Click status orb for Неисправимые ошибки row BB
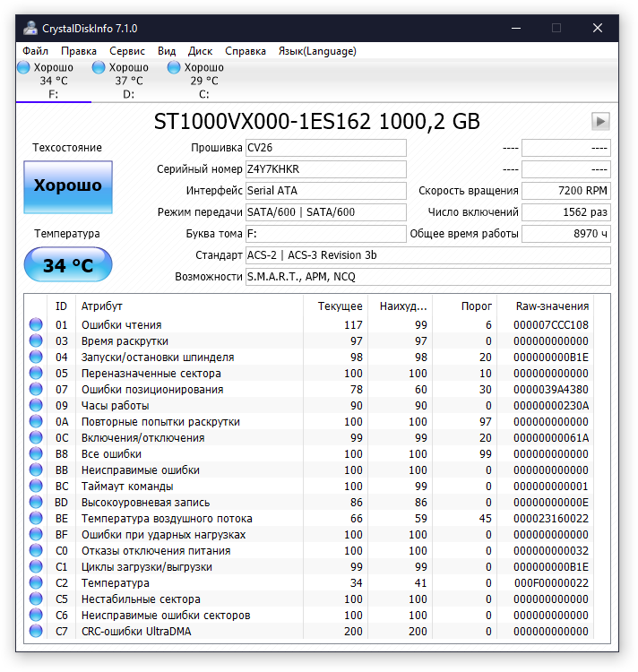638x672 pixels. [36, 470]
